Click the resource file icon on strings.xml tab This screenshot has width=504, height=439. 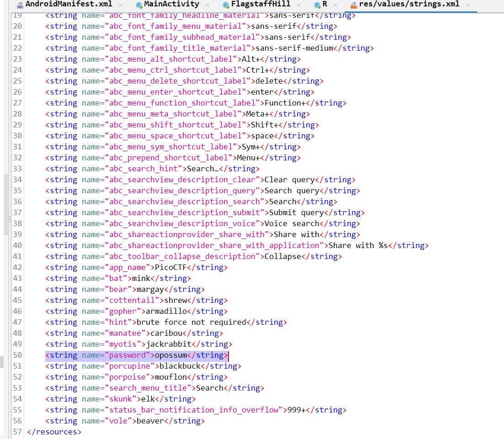(x=354, y=5)
